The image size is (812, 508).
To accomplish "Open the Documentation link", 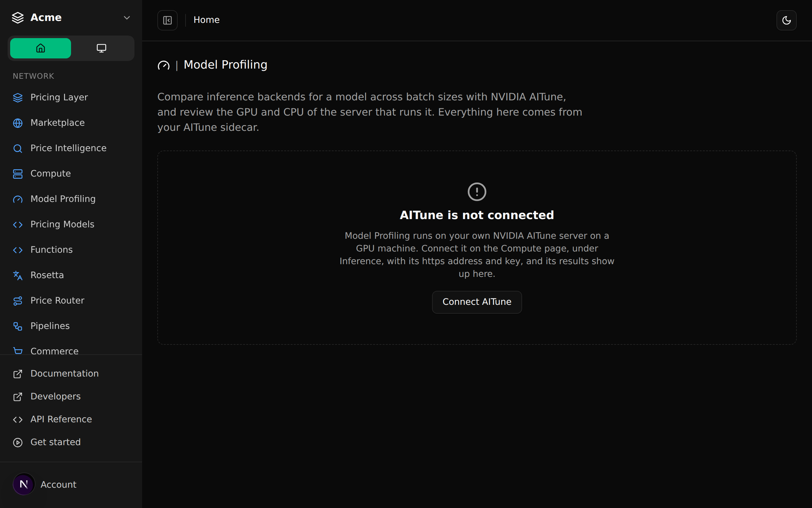I will 71,374.
